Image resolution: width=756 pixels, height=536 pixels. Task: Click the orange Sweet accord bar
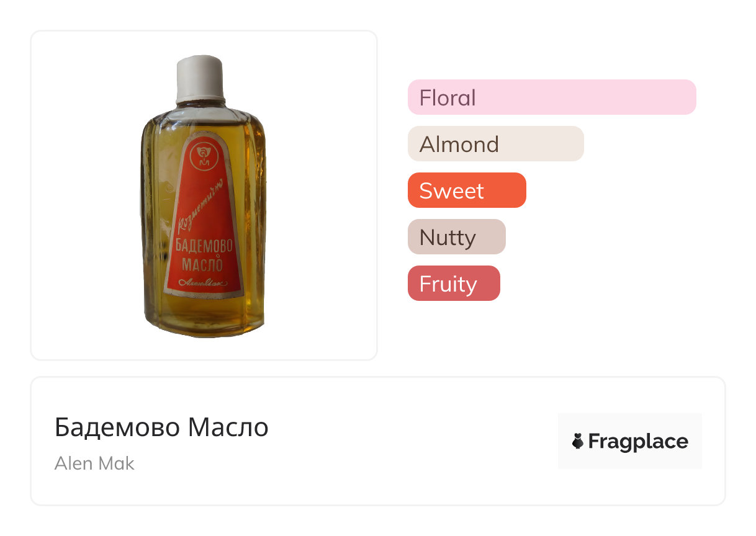tap(466, 190)
